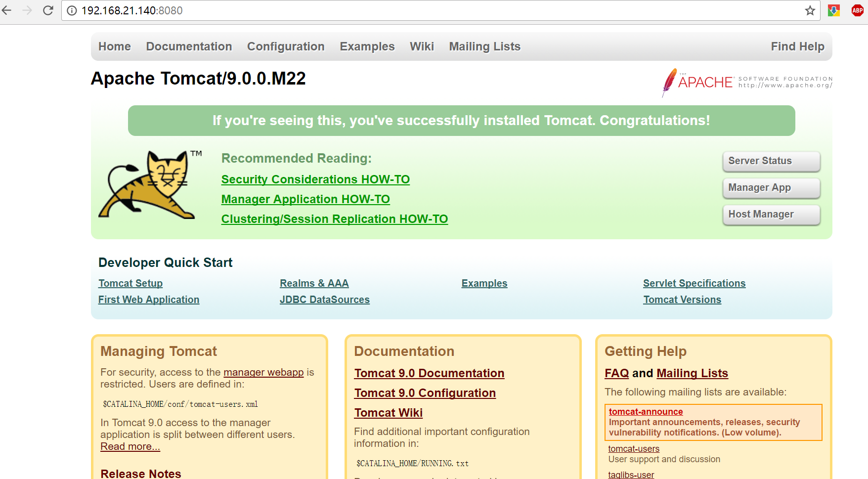Open the Home nav item
This screenshot has width=868, height=479.
[x=115, y=46]
